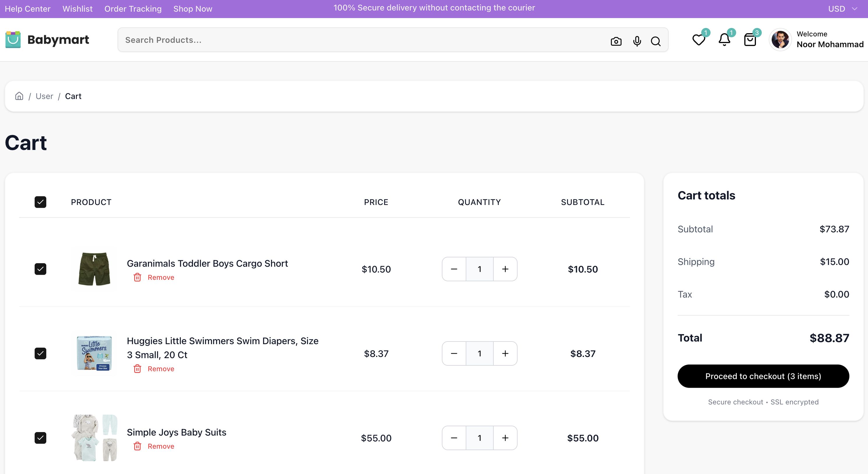Click Proceed to checkout button

click(x=763, y=376)
